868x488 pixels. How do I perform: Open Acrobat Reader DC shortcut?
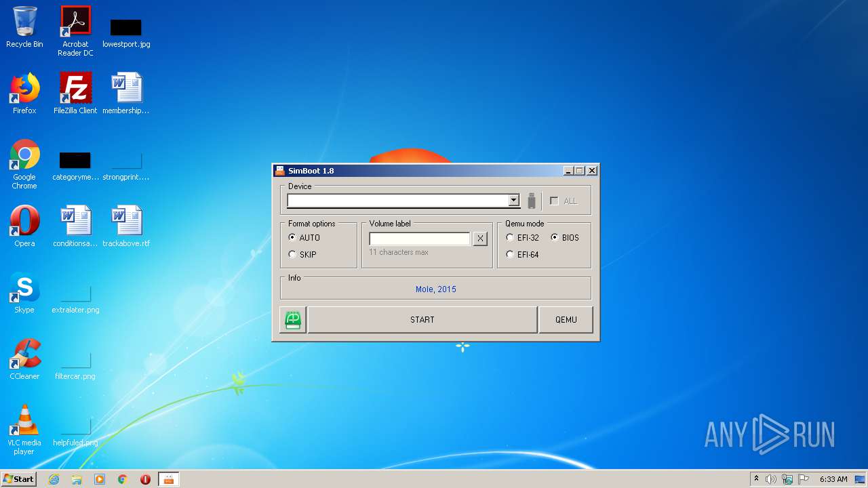pos(75,31)
